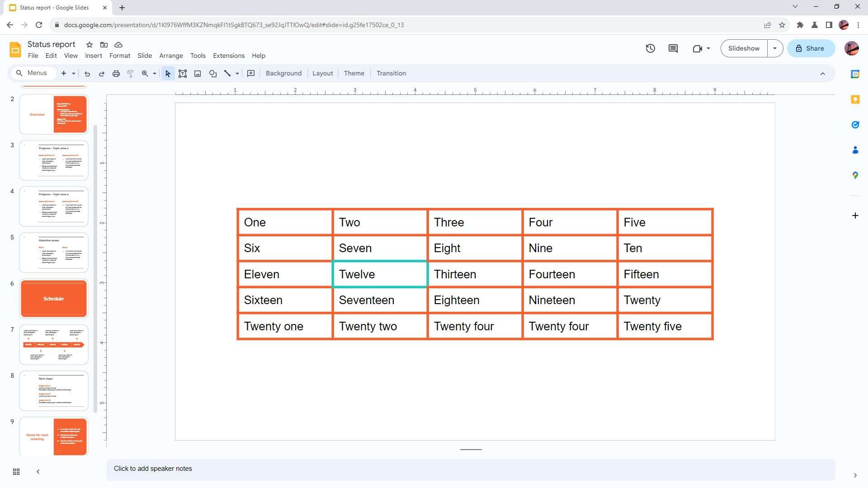The width and height of the screenshot is (868, 488).
Task: Click the Arrange menu item
Action: point(171,55)
